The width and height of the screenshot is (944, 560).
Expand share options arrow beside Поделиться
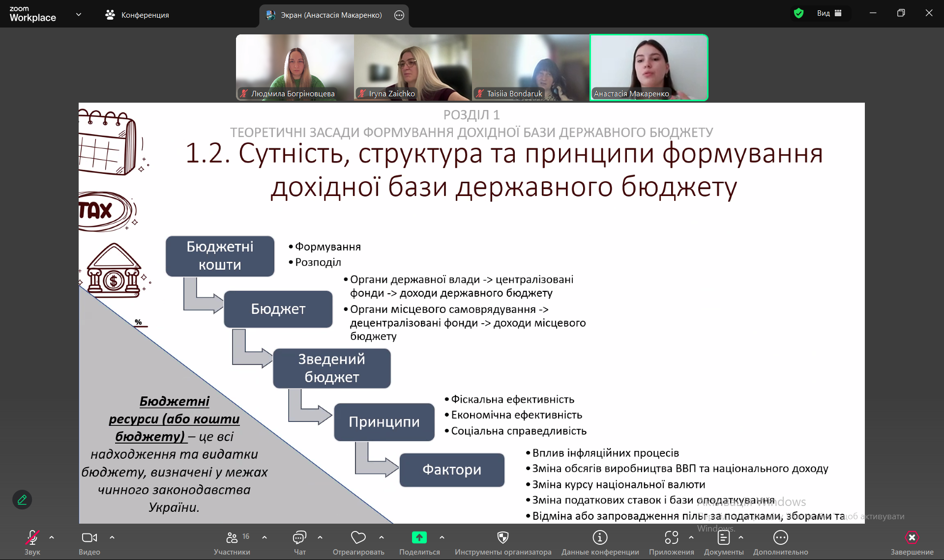(442, 537)
